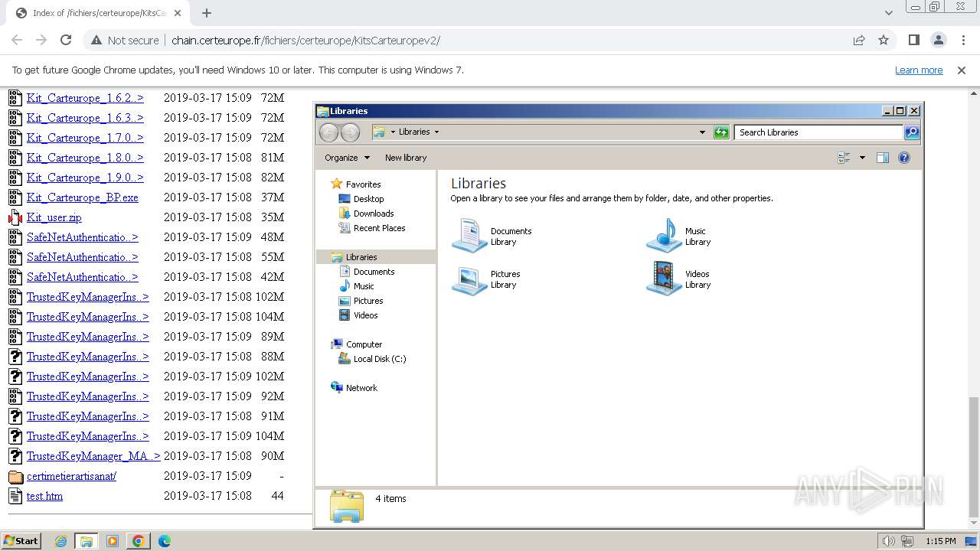Open Chrome side panel icon
Viewport: 980px width, 551px height.
tap(913, 41)
